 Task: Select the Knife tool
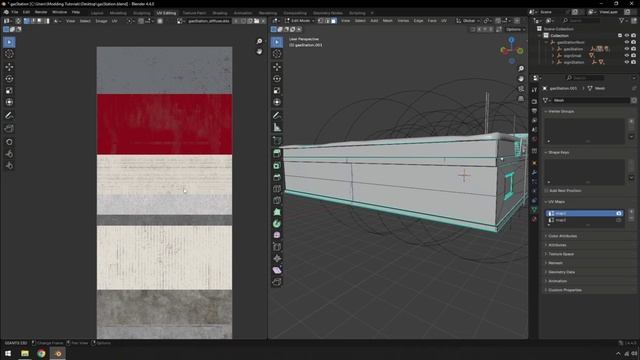[x=277, y=200]
